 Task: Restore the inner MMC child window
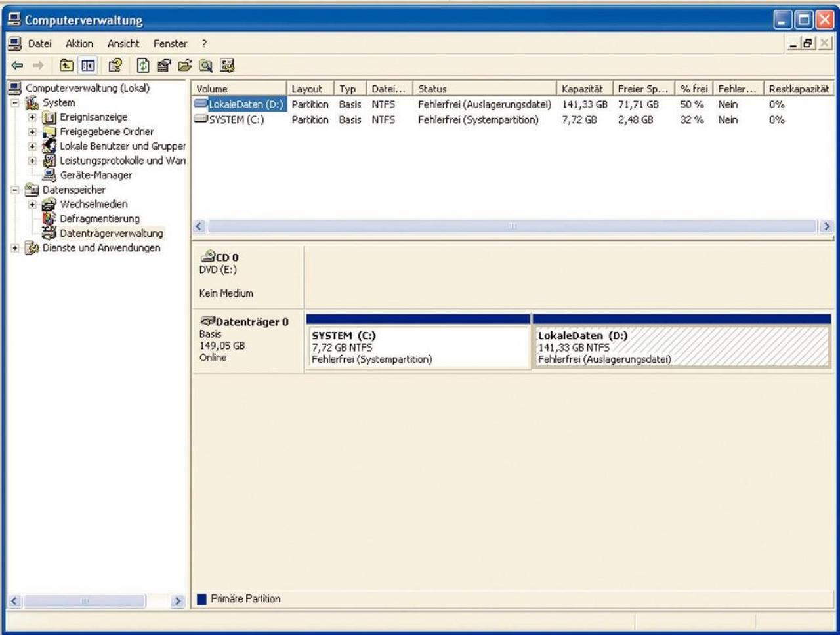808,43
